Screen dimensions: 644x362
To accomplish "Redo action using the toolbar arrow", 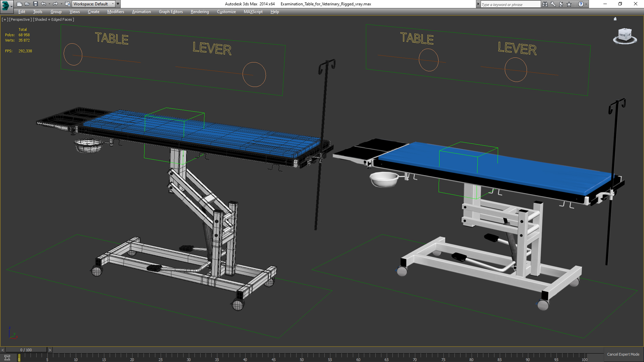I will (x=55, y=4).
